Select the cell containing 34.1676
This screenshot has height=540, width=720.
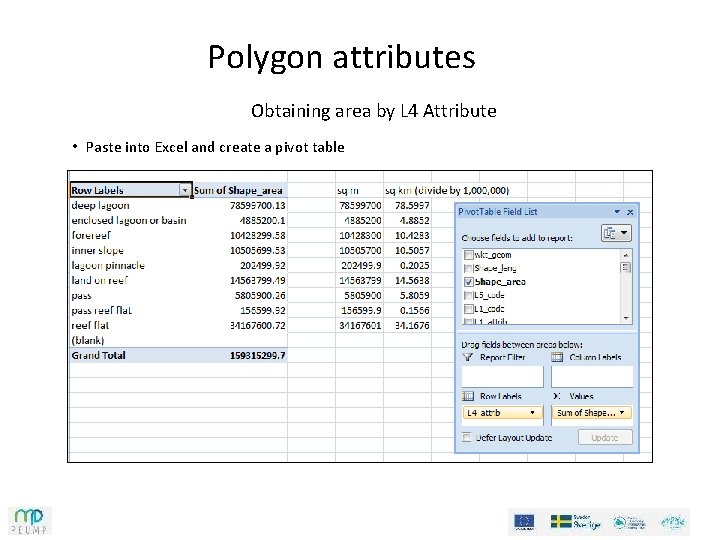pos(407,326)
